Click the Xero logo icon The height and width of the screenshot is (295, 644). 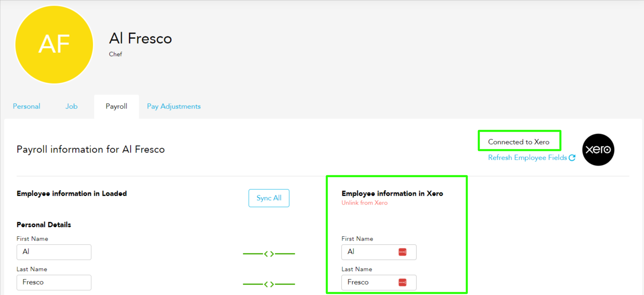coord(598,150)
